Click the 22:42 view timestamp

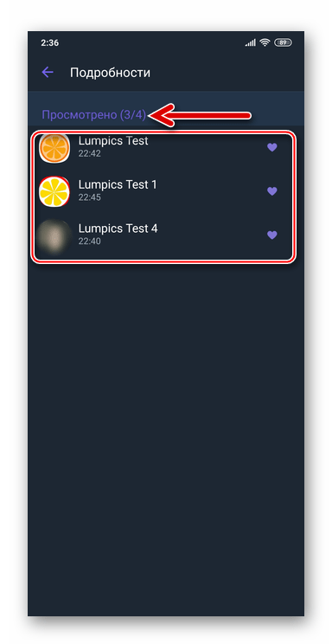[x=89, y=153]
